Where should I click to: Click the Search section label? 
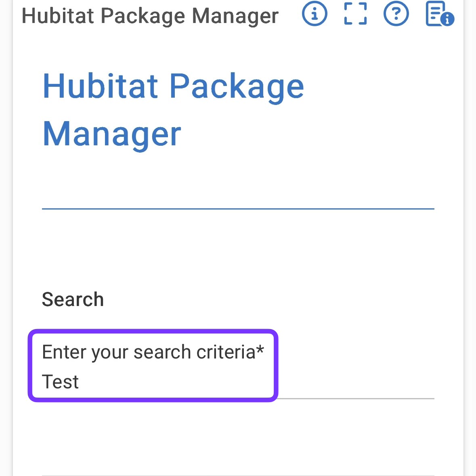73,299
